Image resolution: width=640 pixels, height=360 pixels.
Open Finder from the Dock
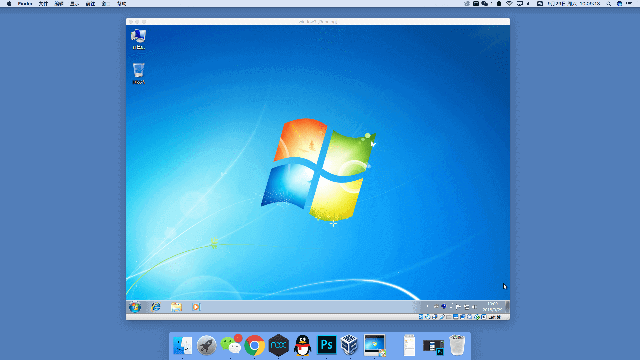pos(182,345)
